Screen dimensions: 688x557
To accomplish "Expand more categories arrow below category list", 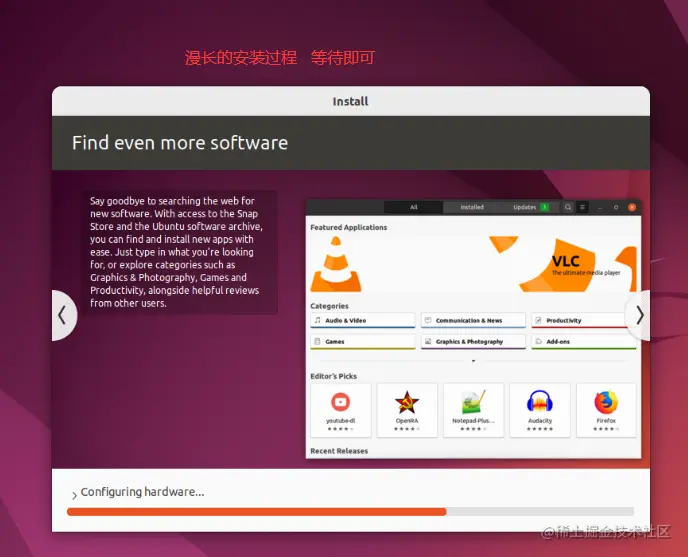I will click(x=473, y=361).
